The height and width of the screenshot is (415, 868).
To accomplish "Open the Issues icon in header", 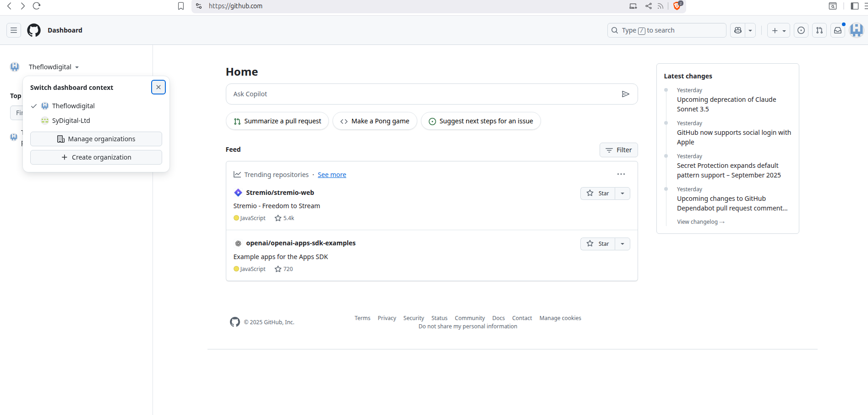I will [801, 30].
